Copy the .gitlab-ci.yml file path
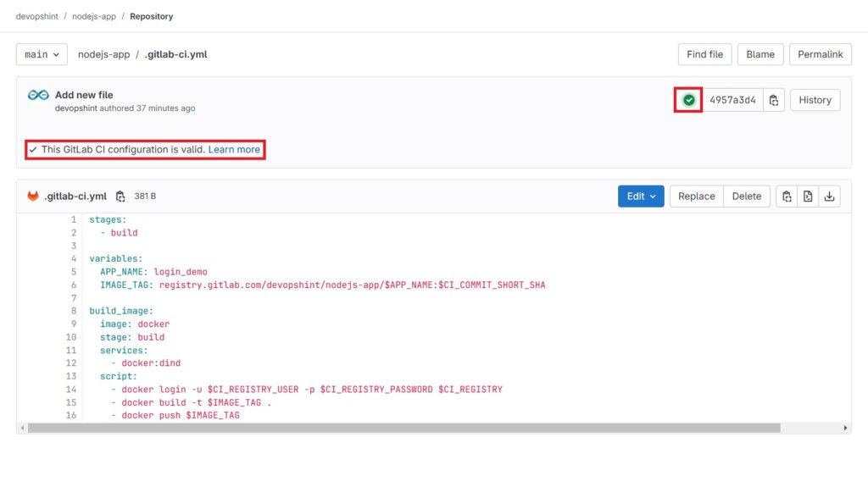868x498 pixels. [120, 196]
